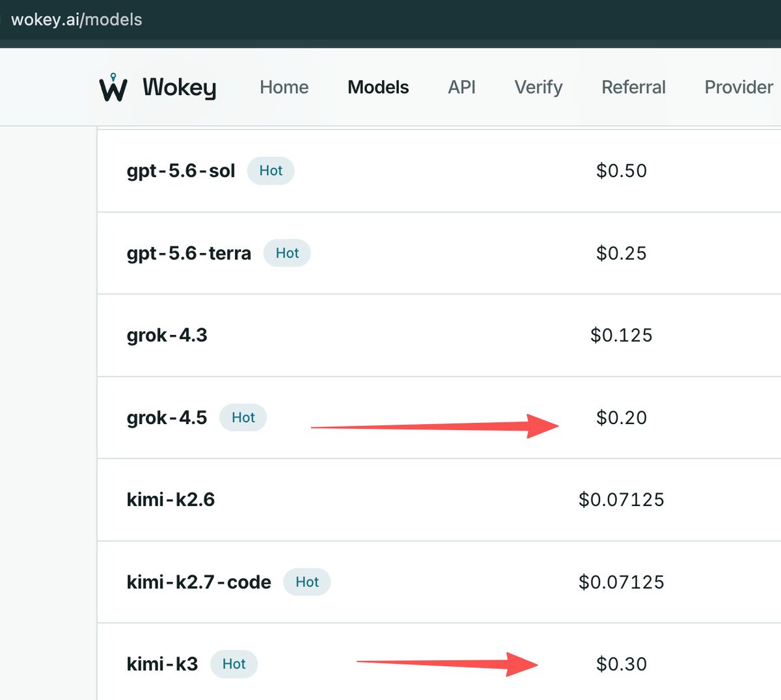
Task: Select the kimi-k3 model name
Action: click(x=162, y=664)
